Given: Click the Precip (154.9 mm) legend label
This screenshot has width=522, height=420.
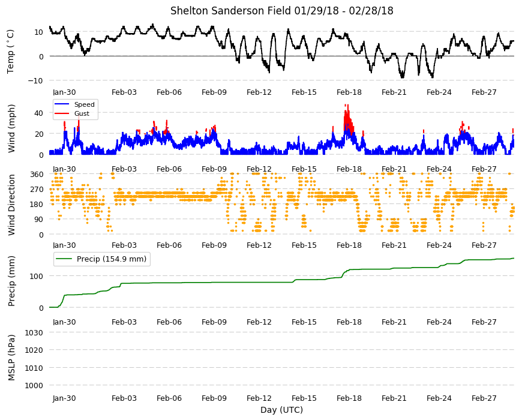Looking at the screenshot, I should [x=112, y=259].
